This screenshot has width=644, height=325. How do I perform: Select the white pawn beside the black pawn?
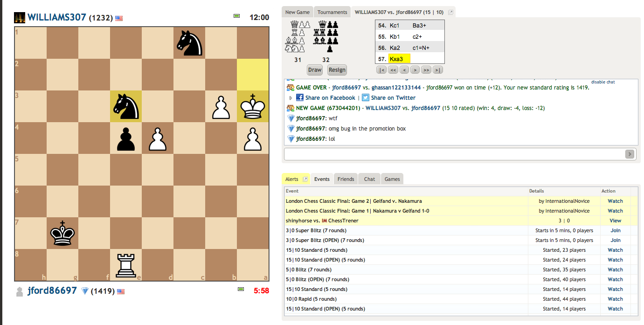158,139
